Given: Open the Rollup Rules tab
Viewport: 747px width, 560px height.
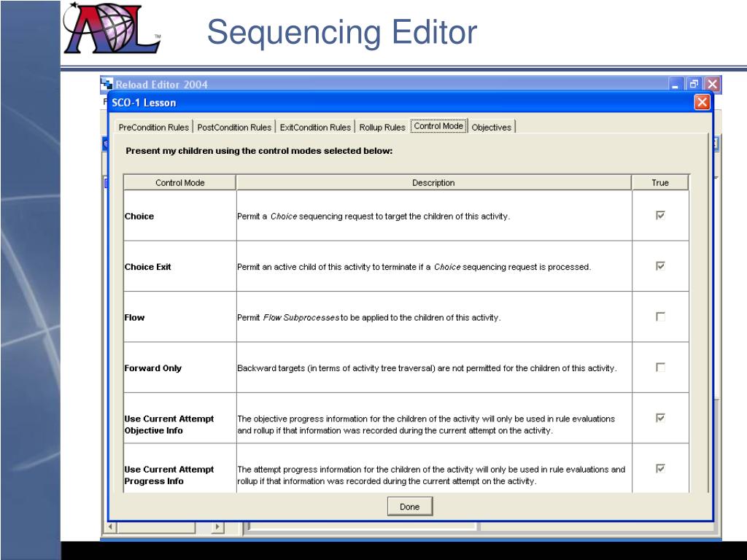Looking at the screenshot, I should tap(382, 127).
